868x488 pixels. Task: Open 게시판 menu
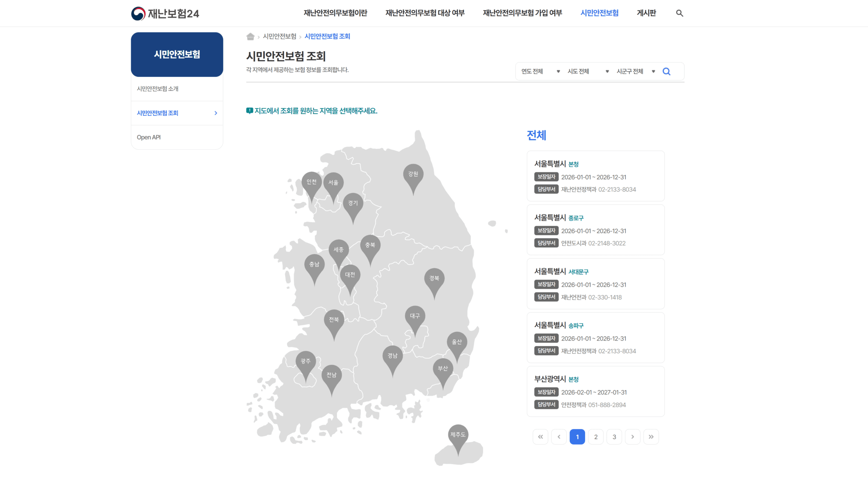(x=646, y=13)
